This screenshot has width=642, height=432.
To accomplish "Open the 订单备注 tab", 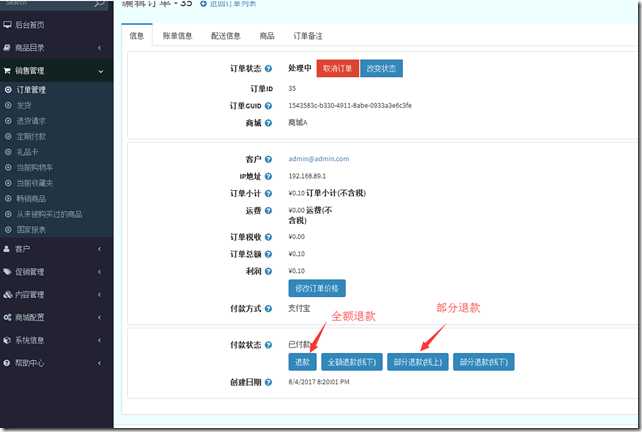I will (x=308, y=36).
